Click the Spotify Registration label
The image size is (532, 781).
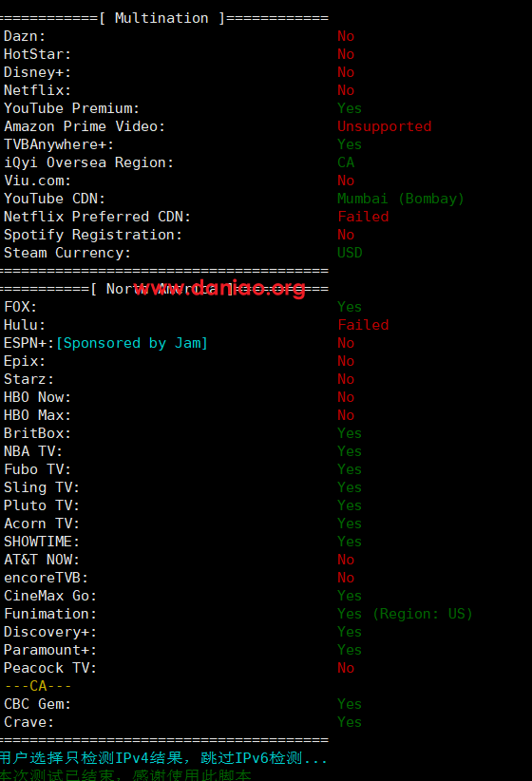93,235
